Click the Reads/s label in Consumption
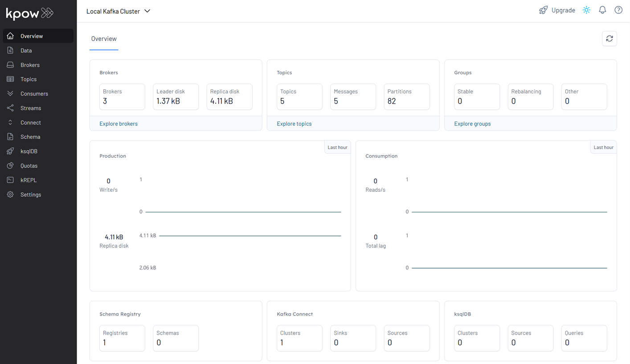Image resolution: width=630 pixels, height=364 pixels. pyautogui.click(x=375, y=190)
